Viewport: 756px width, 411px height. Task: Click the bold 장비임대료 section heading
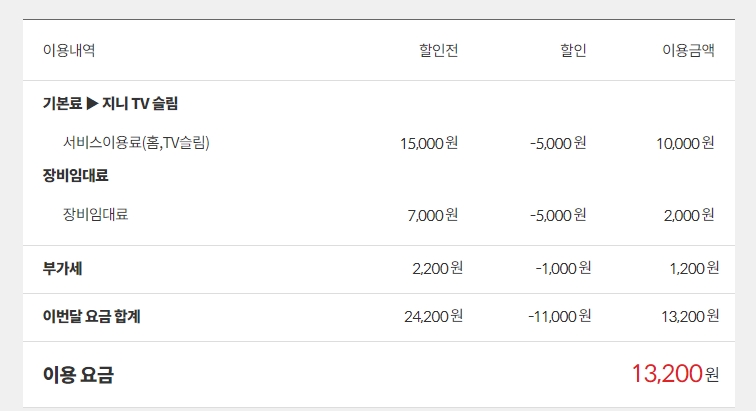(75, 175)
